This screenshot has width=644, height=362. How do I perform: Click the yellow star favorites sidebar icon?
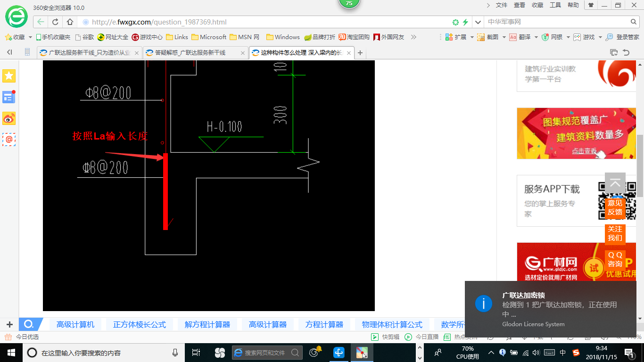point(9,75)
